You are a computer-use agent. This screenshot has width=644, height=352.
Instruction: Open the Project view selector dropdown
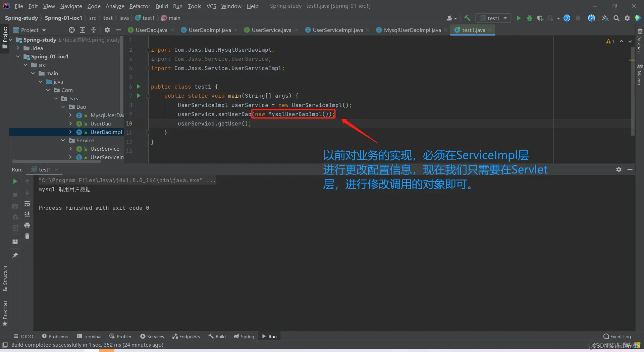pos(30,30)
